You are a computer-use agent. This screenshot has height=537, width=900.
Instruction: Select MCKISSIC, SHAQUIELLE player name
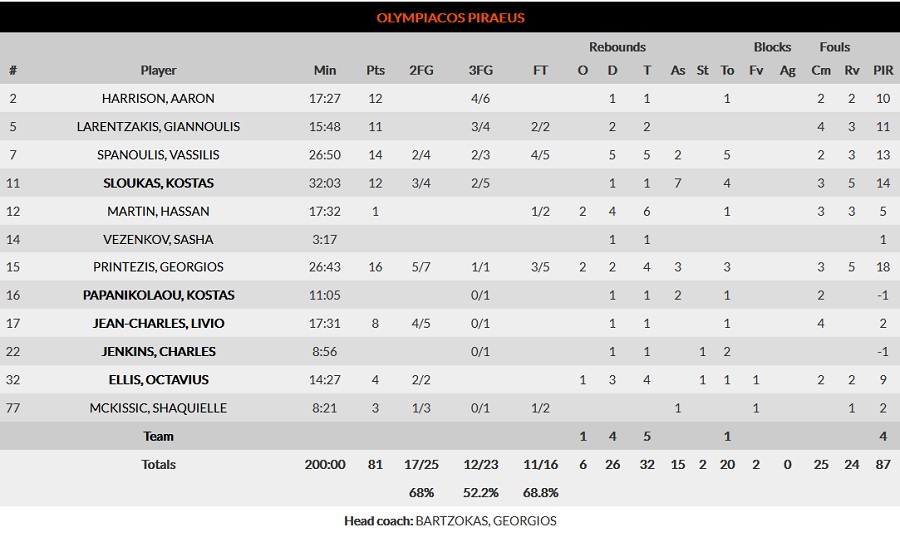click(x=158, y=408)
